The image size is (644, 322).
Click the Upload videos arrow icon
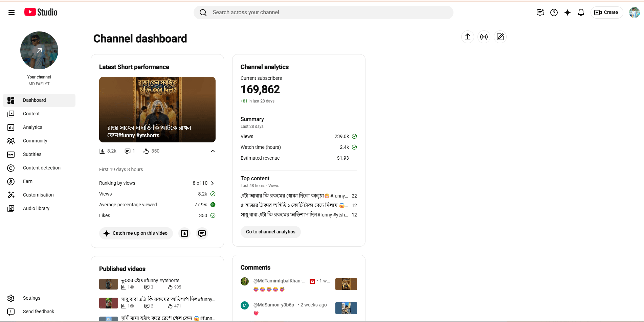coord(468,37)
